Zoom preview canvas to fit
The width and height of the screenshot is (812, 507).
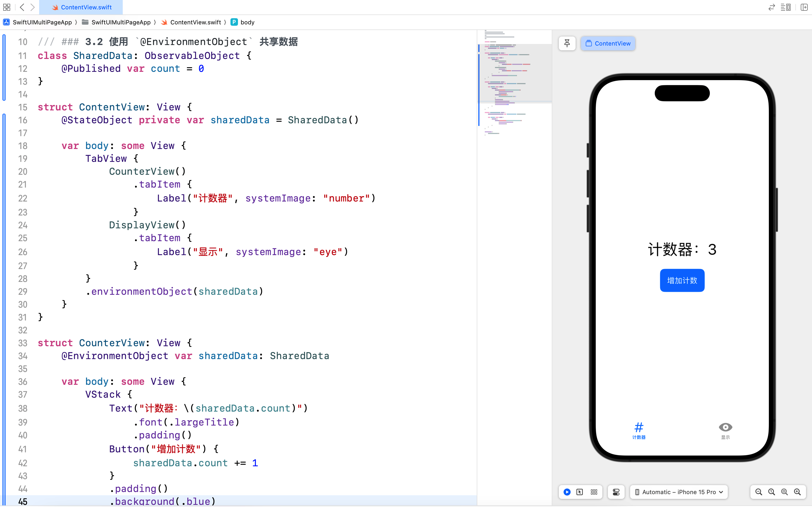tap(784, 492)
